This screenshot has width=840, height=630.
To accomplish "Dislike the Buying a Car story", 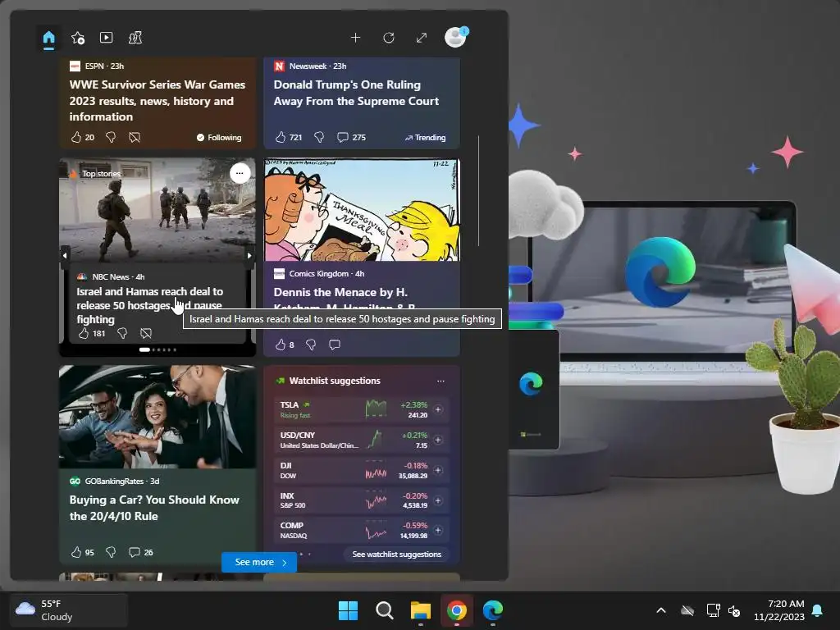I will click(111, 552).
